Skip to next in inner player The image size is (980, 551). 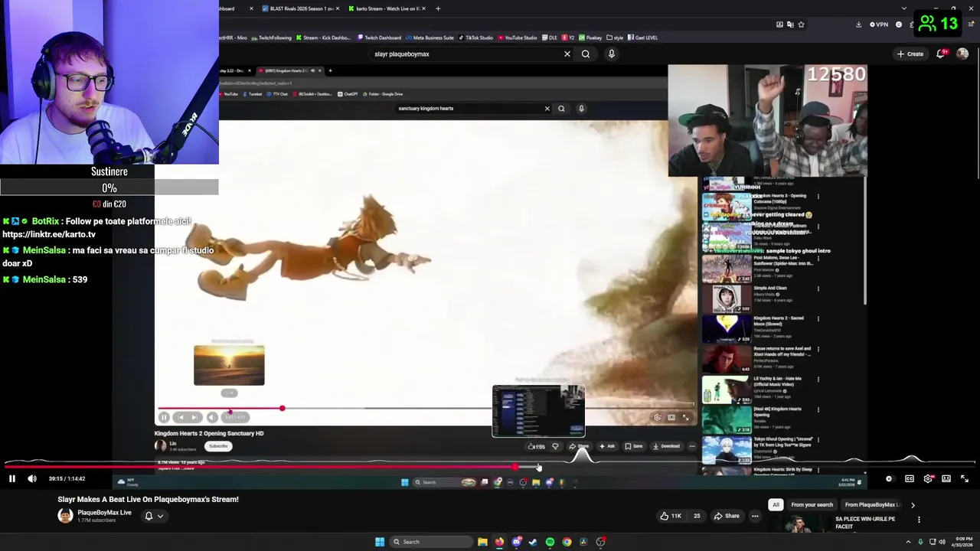(194, 418)
